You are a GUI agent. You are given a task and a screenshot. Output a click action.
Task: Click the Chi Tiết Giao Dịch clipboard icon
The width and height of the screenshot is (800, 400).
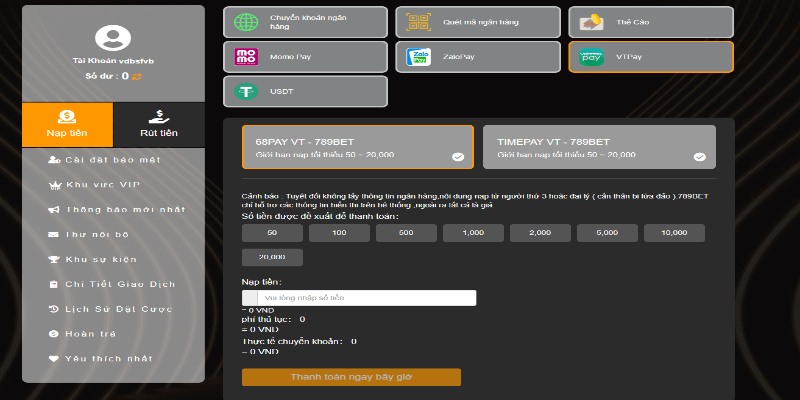coord(54,285)
